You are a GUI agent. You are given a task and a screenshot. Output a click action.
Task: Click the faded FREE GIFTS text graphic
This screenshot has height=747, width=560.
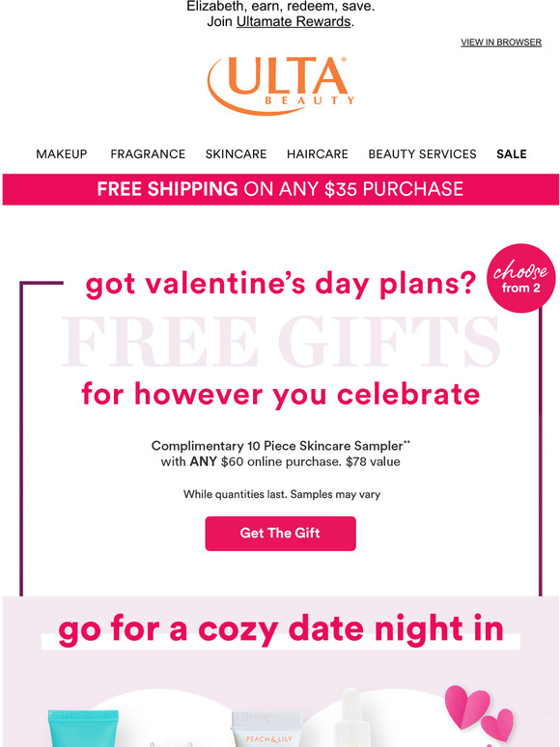[281, 342]
